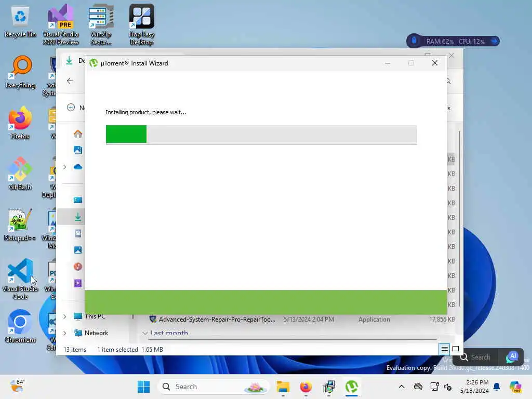Open Pictures in the Explorer sidebar
This screenshot has height=399, width=532.
tap(78, 250)
